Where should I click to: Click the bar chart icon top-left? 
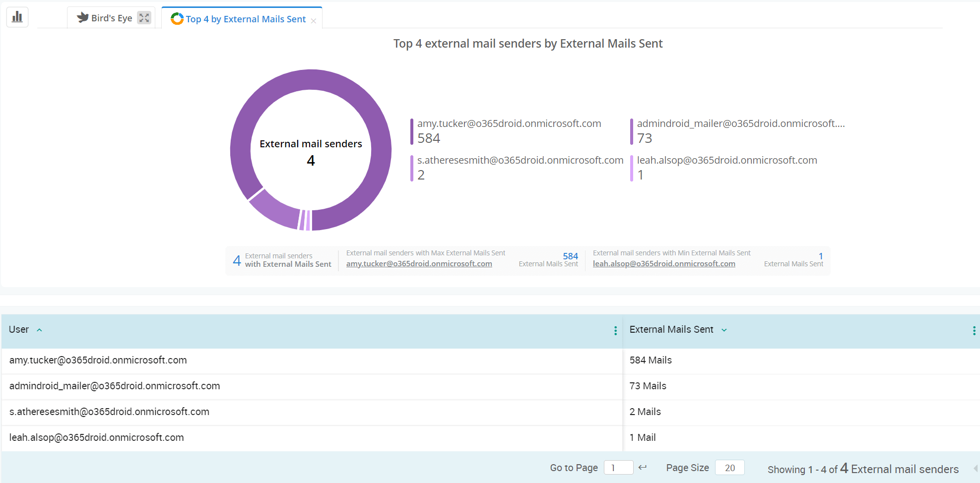17,17
